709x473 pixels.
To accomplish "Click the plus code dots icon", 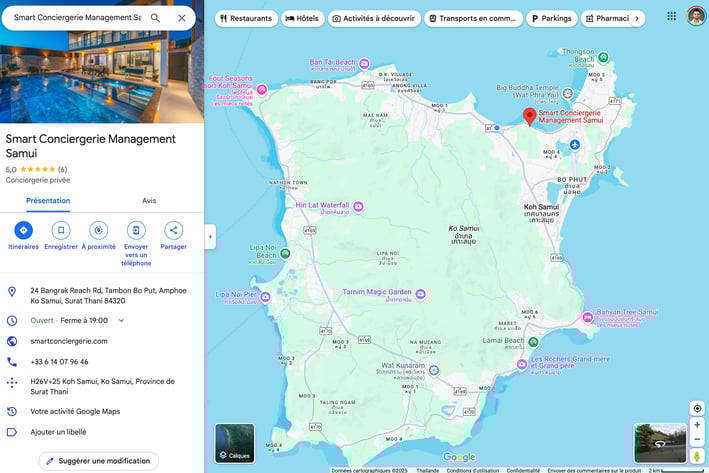I will [12, 383].
